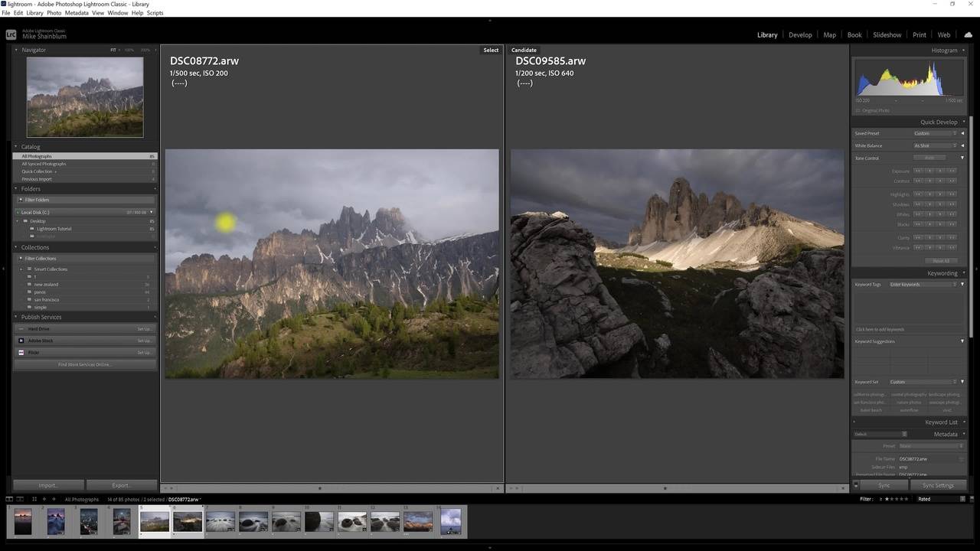The image size is (980, 551).
Task: Toggle the auto sync switch beside Sync button
Action: [x=856, y=485]
